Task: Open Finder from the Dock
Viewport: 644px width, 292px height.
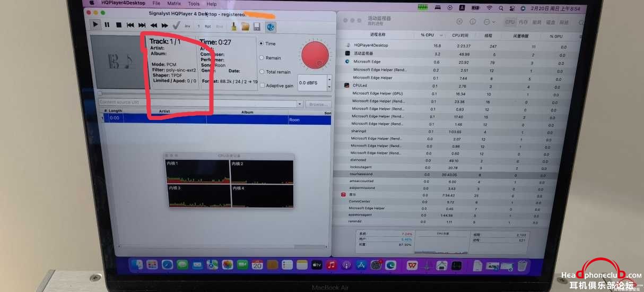Action: (137, 264)
